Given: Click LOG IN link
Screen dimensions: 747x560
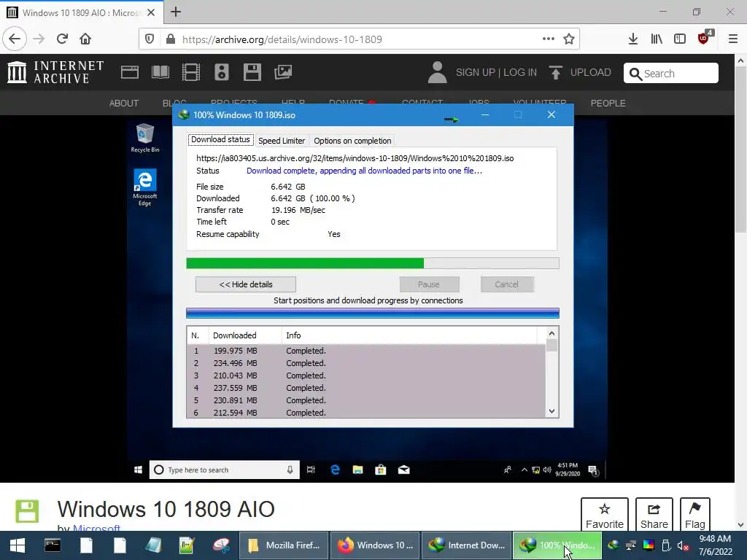Looking at the screenshot, I should coord(519,72).
